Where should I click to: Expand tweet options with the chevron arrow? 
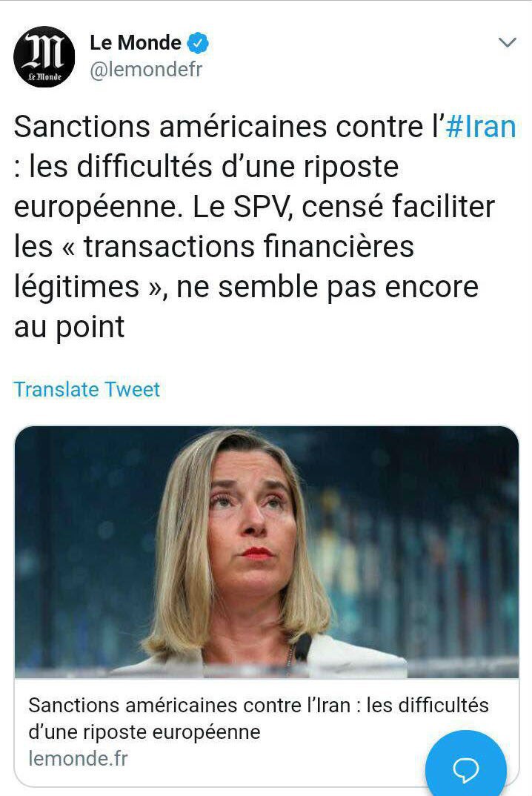coord(507,43)
